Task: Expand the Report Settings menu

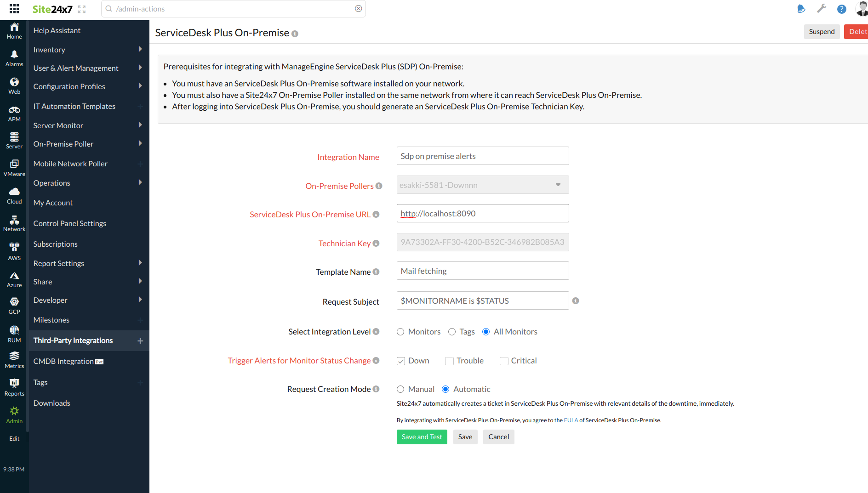Action: tap(58, 263)
